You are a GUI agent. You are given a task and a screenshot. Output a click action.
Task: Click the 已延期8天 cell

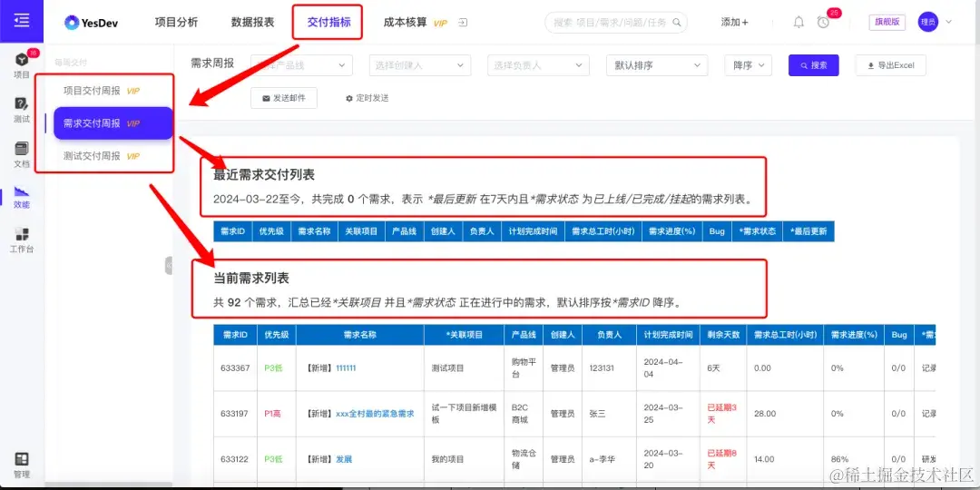(722, 459)
